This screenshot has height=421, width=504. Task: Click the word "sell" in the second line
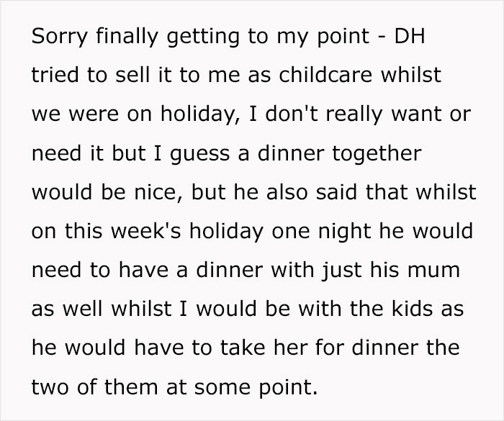pyautogui.click(x=132, y=74)
